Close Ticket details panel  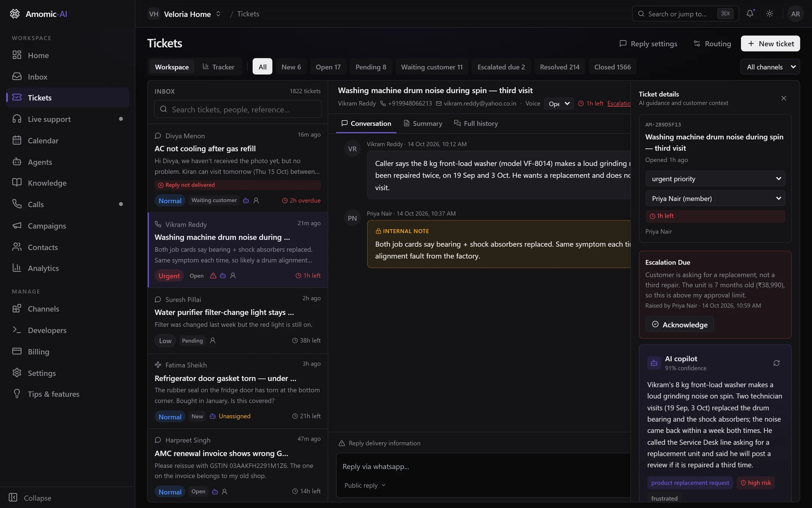click(783, 98)
